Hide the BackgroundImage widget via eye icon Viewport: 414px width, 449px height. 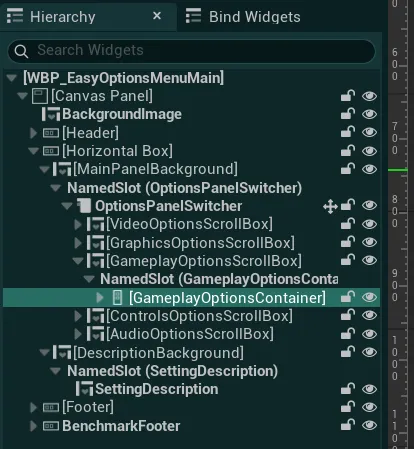click(369, 114)
